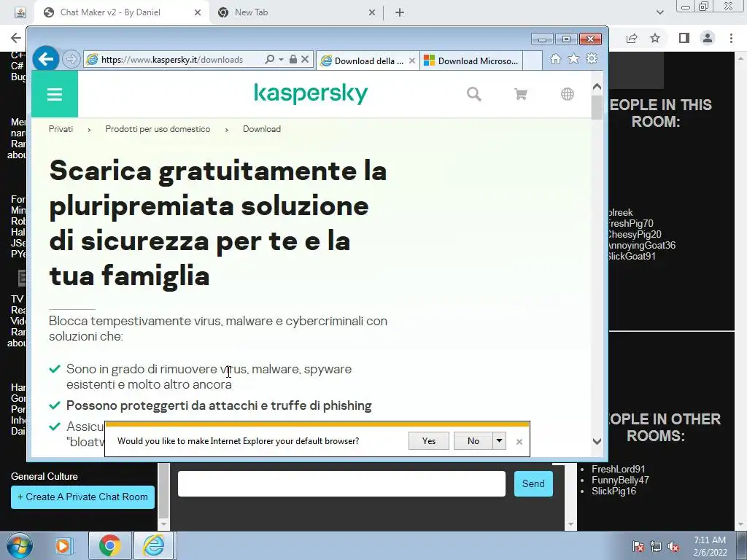Switch to the 'Download Microso...' IE tab
The image size is (747, 560).
tap(472, 61)
